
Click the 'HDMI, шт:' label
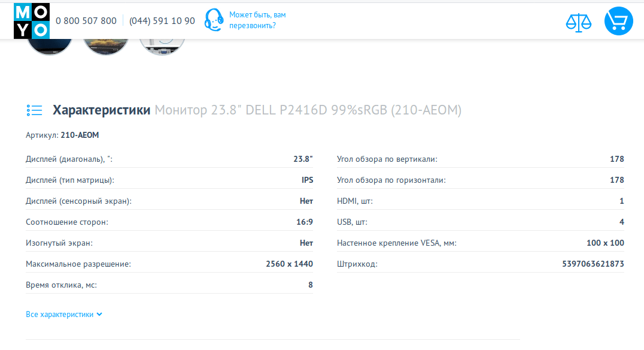355,201
